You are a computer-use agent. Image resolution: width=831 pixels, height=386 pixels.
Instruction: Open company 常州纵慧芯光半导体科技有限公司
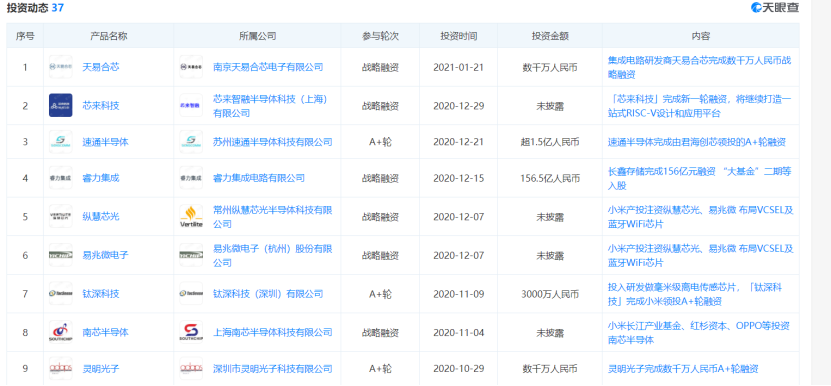[x=273, y=217]
